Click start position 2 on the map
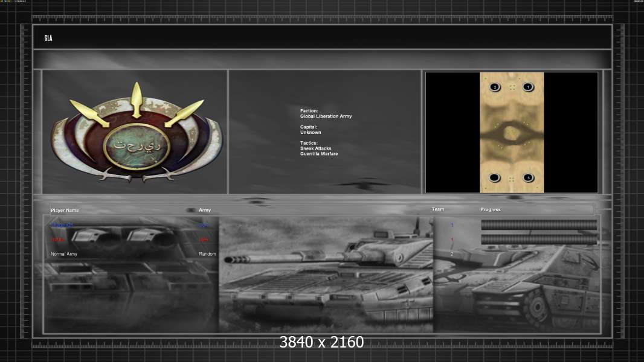This screenshot has height=362, width=644. [495, 87]
